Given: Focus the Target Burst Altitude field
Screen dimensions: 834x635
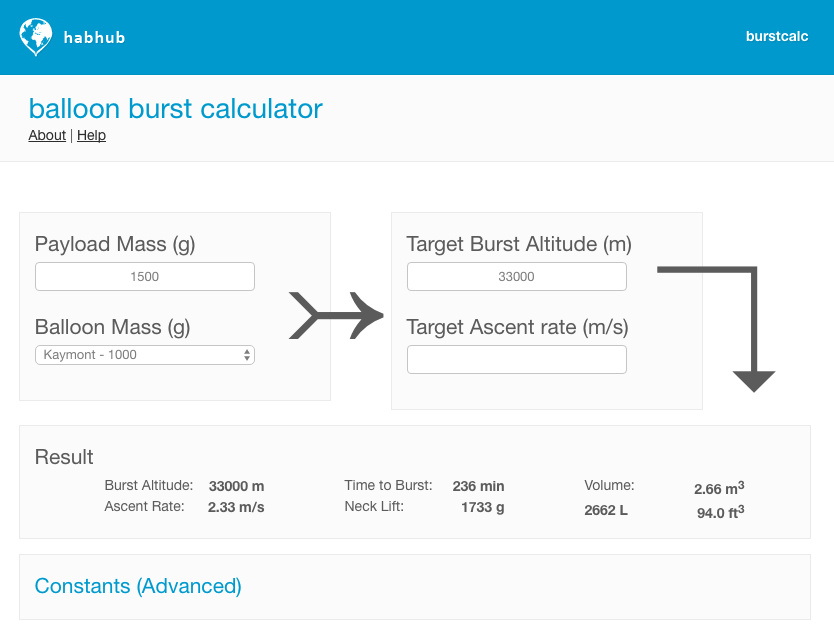Looking at the screenshot, I should click(517, 277).
